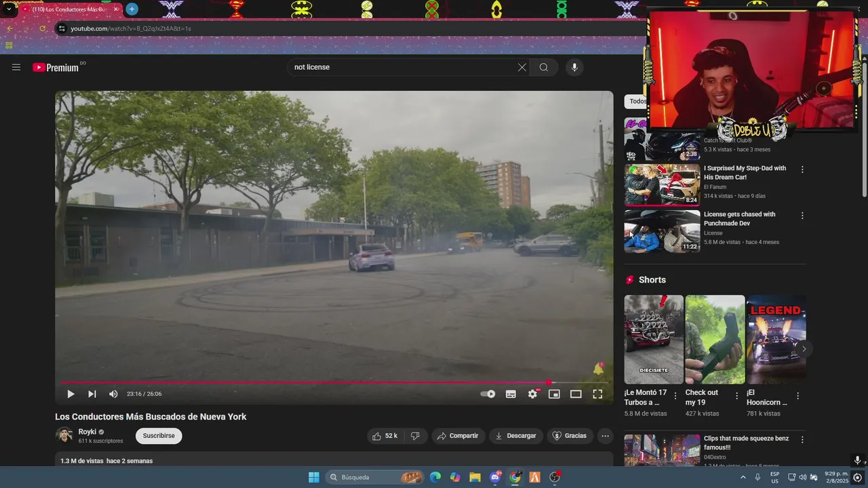This screenshot has width=868, height=488.
Task: Open the YouTube hamburger guide menu
Action: [x=16, y=67]
